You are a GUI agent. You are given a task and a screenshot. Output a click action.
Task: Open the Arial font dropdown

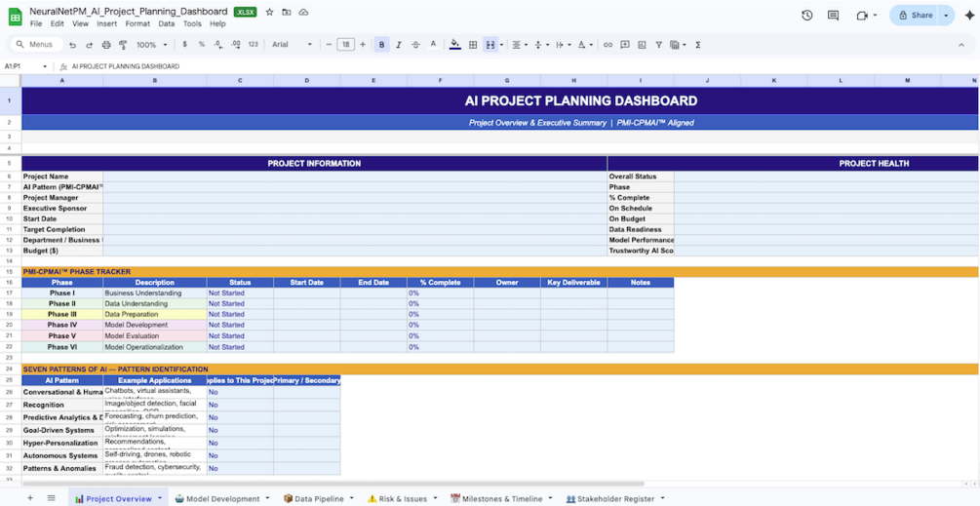click(292, 45)
